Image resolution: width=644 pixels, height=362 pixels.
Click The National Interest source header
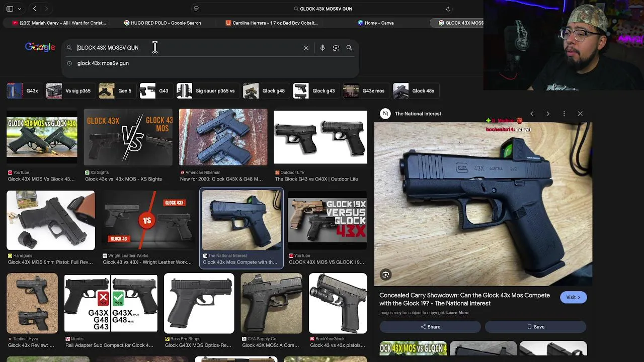[x=411, y=114]
